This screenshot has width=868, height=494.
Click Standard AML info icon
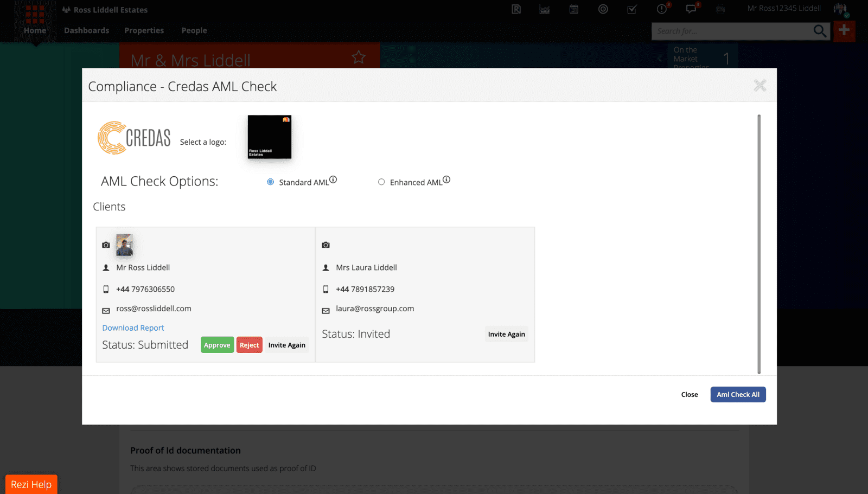pyautogui.click(x=333, y=179)
